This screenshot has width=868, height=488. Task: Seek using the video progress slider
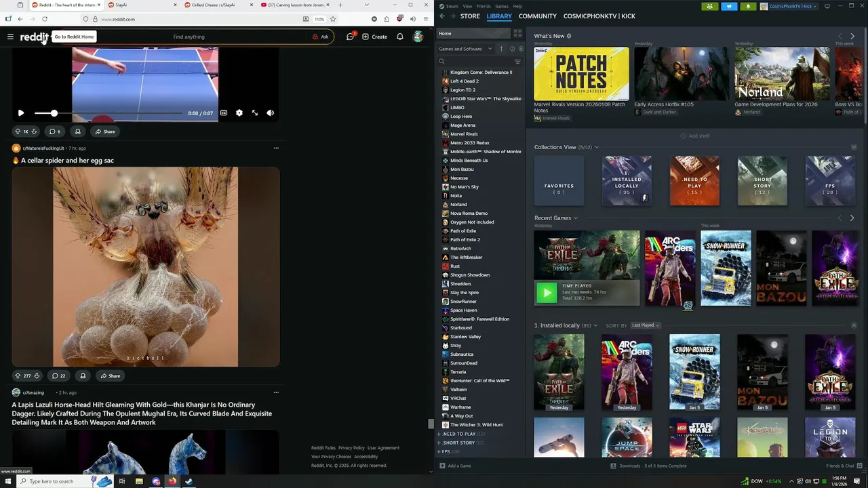[x=108, y=113]
